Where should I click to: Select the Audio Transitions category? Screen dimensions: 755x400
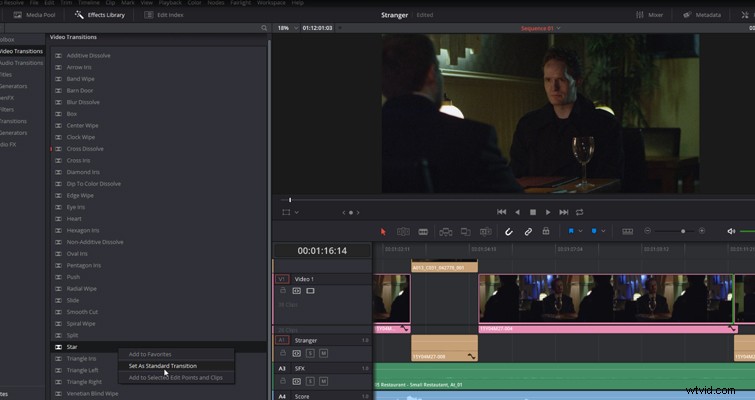point(22,63)
